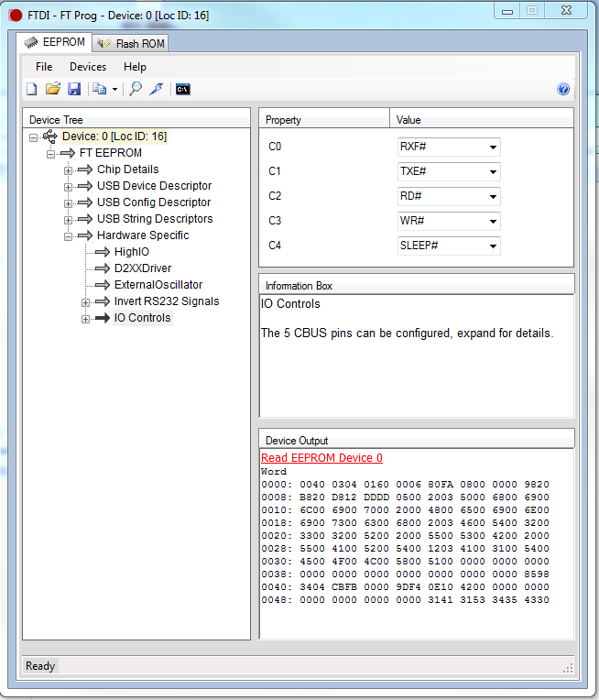Click the 'The 5 CBUS pins' information text
Viewport: 599px width, 700px height.
click(407, 334)
